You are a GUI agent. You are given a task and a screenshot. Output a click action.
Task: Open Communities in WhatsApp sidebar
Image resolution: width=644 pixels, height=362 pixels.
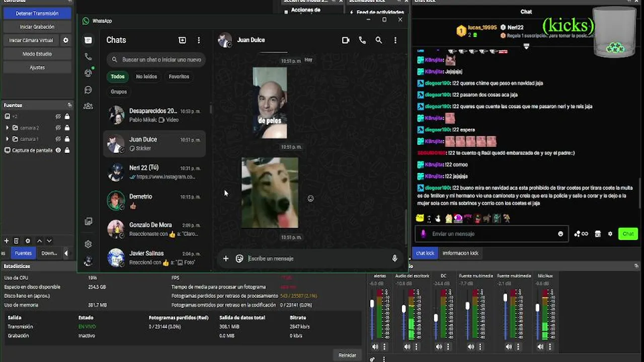pos(88,106)
